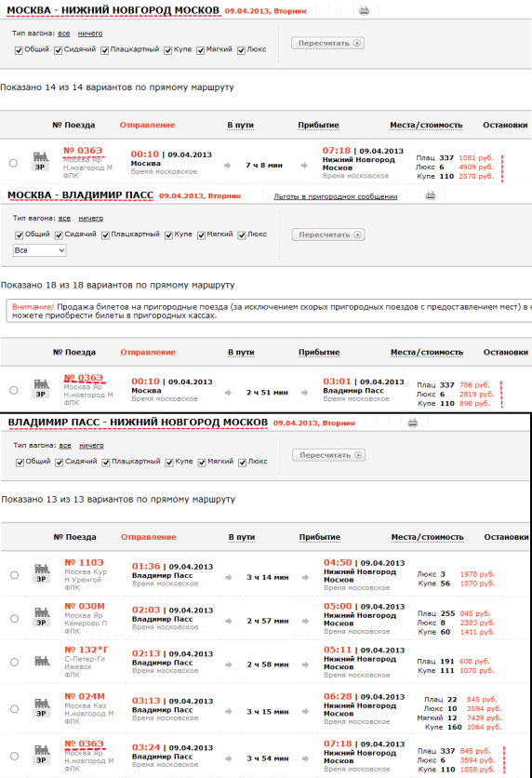
Task: Select the radio button for train № 030М
Action: (x=14, y=618)
